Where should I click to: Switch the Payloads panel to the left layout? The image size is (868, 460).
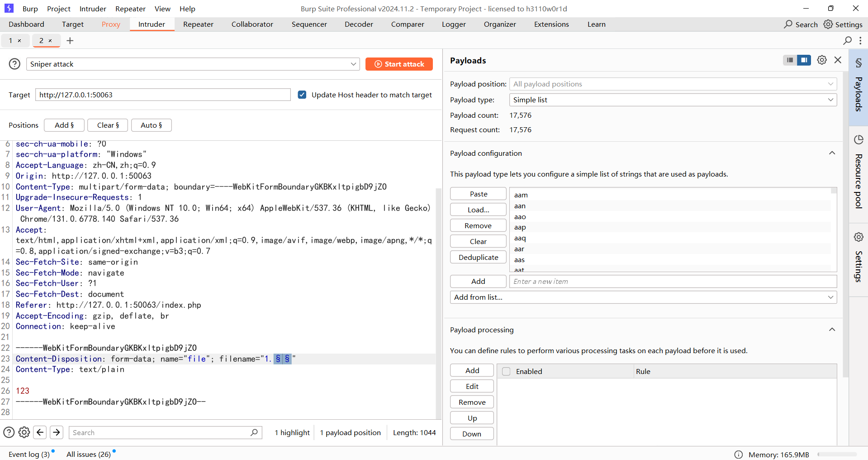tap(790, 60)
